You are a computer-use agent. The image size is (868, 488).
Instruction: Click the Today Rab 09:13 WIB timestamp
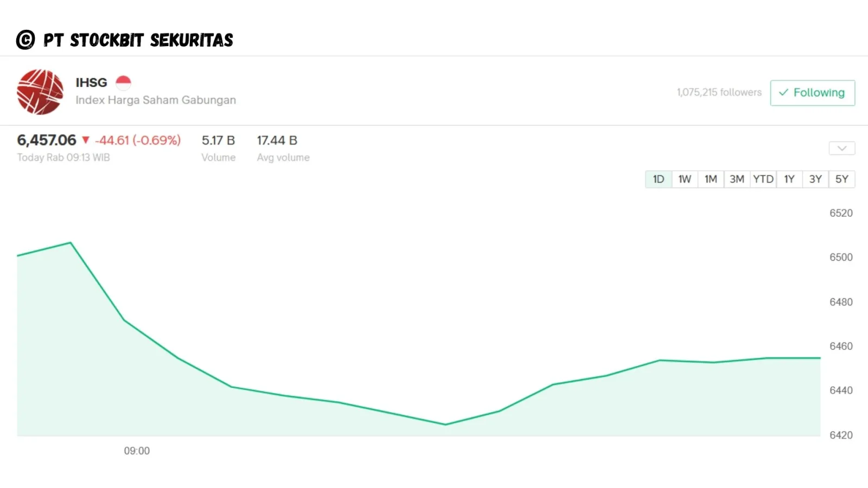tap(63, 157)
